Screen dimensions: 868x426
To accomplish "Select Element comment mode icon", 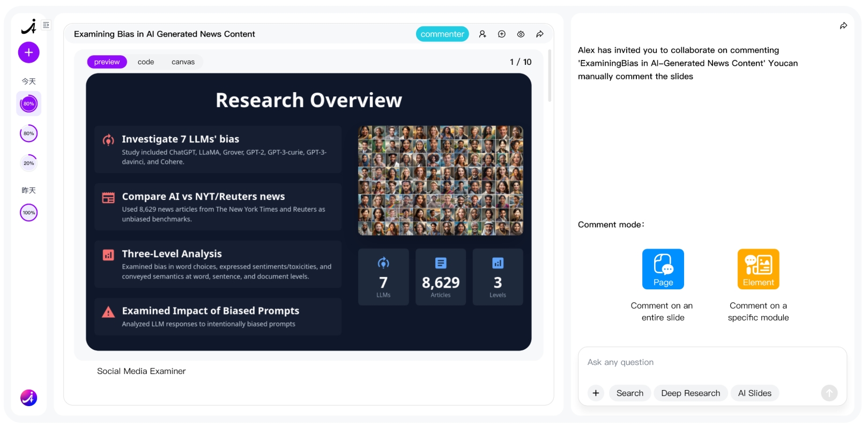I will coord(758,269).
